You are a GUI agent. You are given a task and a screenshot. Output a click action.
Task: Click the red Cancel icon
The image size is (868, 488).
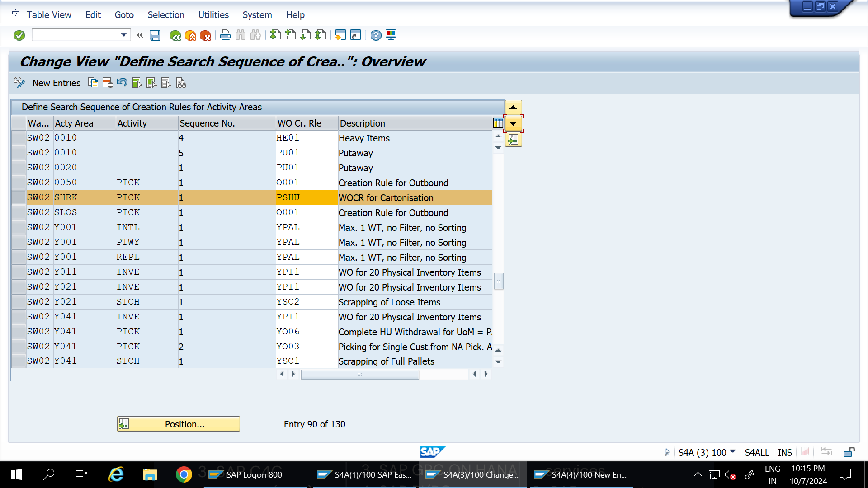[207, 35]
